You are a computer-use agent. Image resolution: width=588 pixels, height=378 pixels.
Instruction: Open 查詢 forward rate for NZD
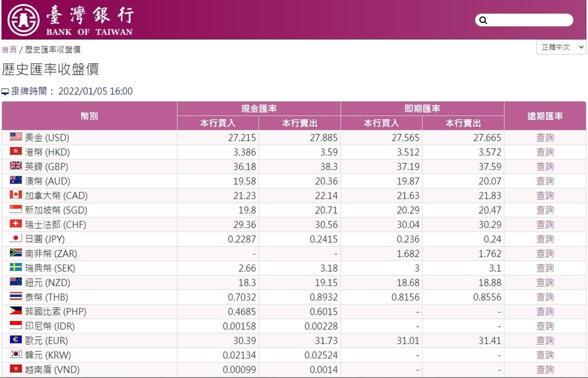(545, 283)
